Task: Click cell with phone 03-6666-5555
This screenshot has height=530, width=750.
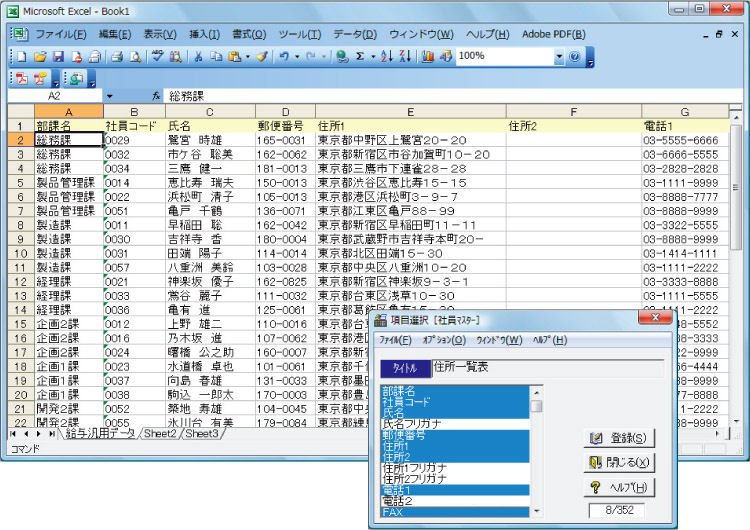Action: coord(684,155)
